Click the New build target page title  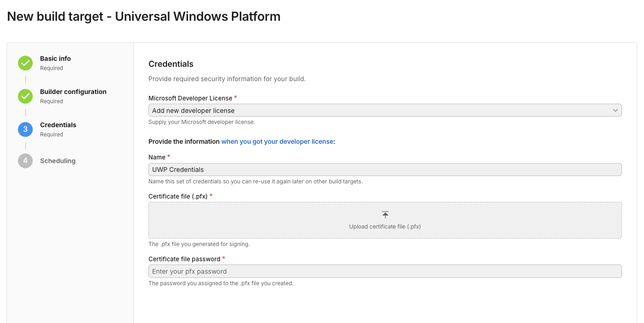[143, 16]
